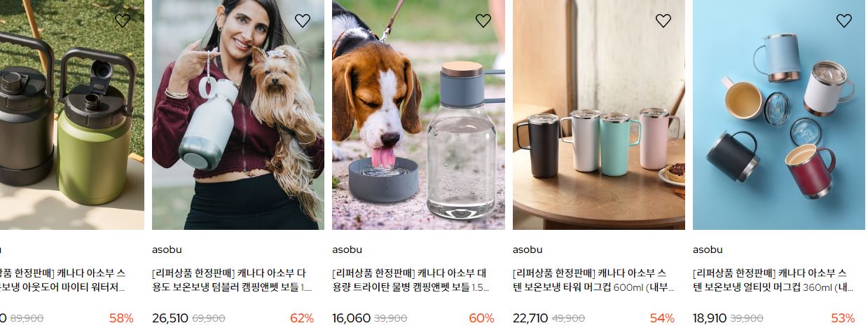
Task: Toggle wishlist heart on beagle water bottle product
Action: coord(483,20)
